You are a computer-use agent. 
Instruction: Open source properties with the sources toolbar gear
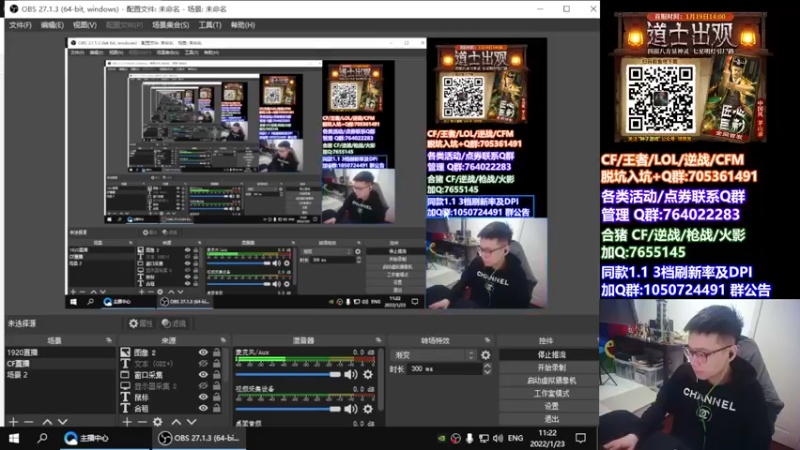tap(158, 422)
